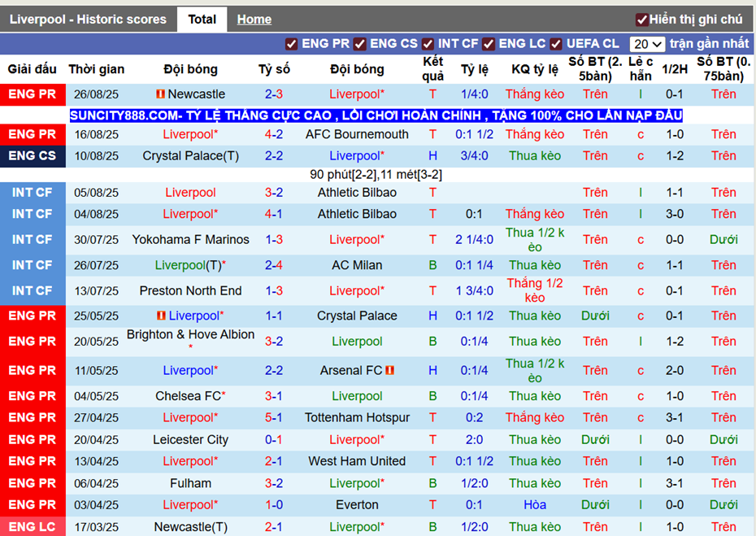Click the Fulham team name
This screenshot has height=536, width=756.
coord(190,483)
